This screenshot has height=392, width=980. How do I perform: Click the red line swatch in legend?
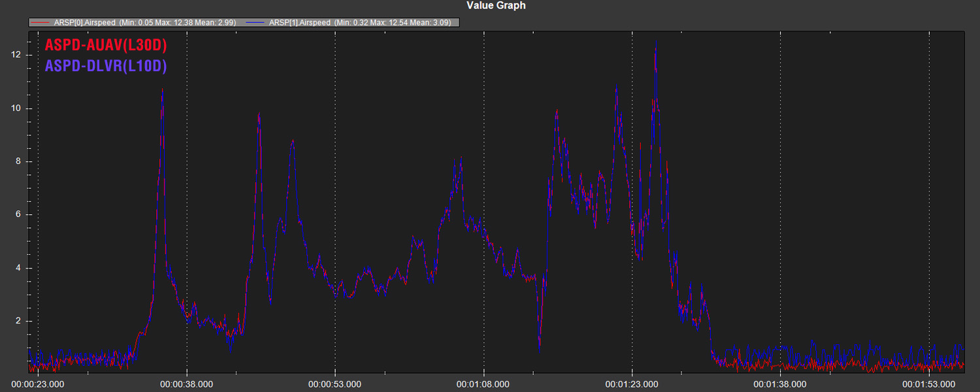pyautogui.click(x=40, y=22)
